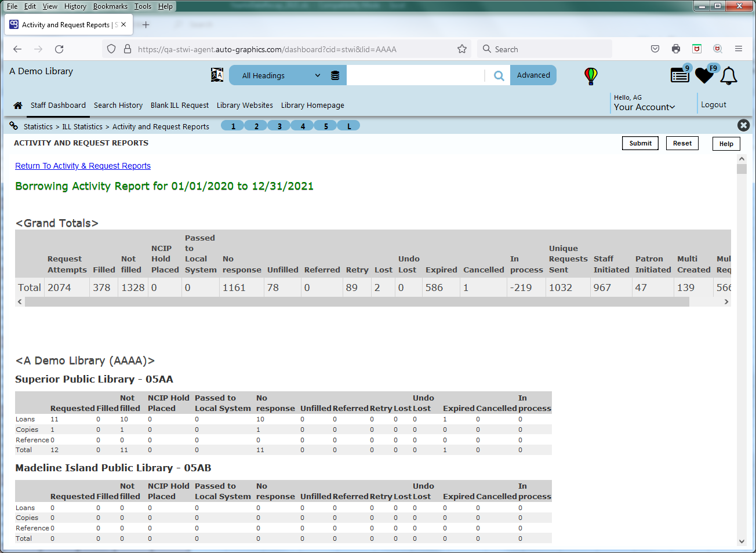Screen dimensions: 756x553
Task: Click the Pocket save icon
Action: click(655, 49)
